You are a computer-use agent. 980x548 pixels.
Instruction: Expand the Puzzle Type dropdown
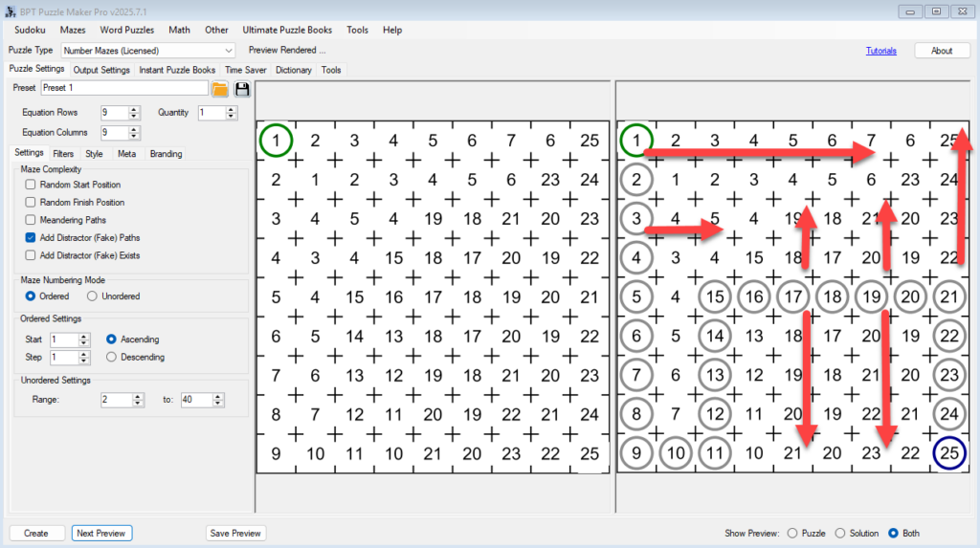(x=228, y=51)
